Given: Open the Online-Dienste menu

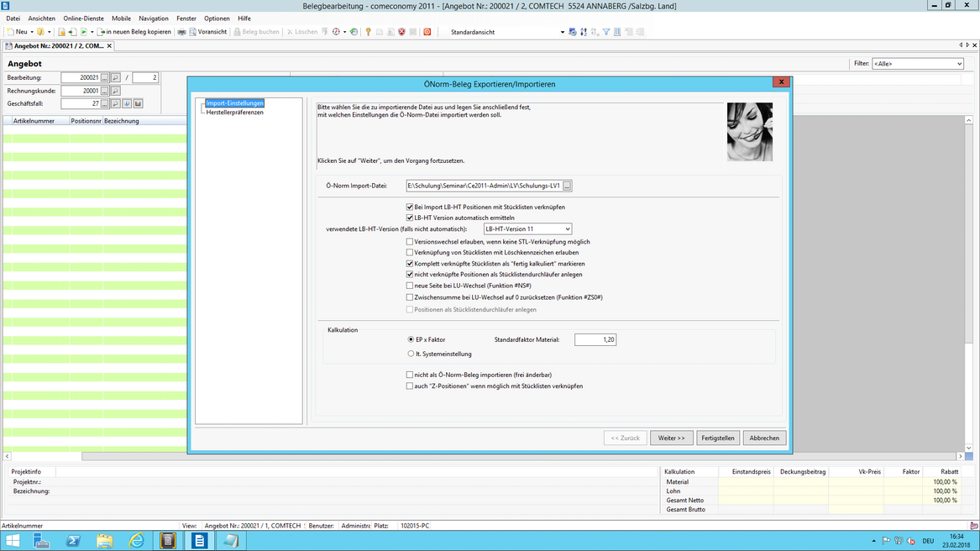Looking at the screenshot, I should 84,18.
